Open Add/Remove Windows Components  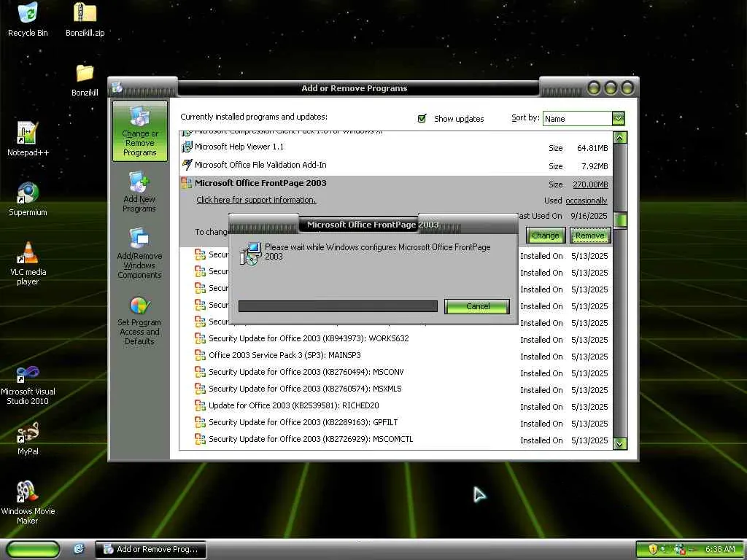139,253
